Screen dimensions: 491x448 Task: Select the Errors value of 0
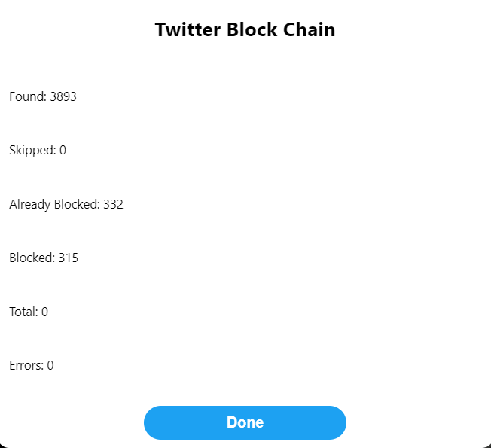pos(50,365)
